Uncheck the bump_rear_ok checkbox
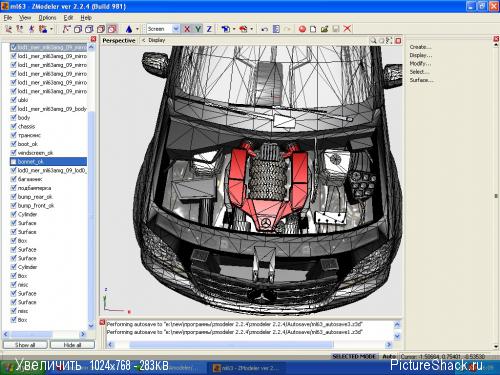The image size is (500, 375). [14, 197]
